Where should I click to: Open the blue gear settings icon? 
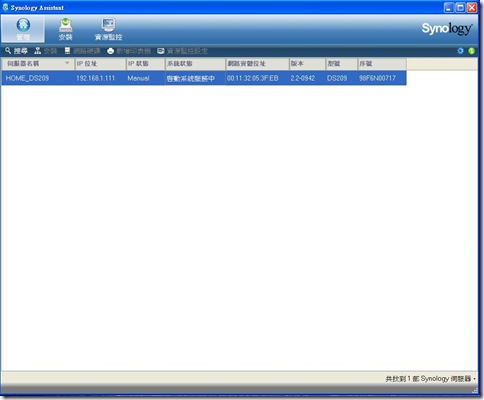tap(460, 51)
